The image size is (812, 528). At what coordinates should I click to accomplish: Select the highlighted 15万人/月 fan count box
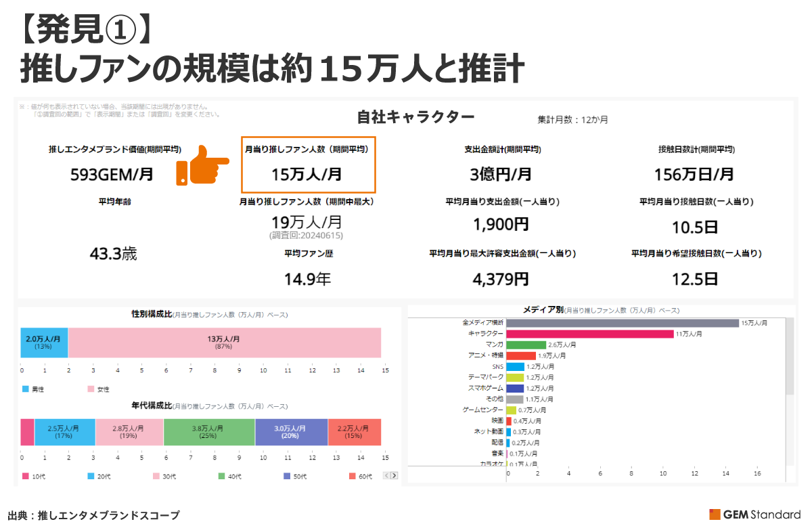[x=308, y=164]
